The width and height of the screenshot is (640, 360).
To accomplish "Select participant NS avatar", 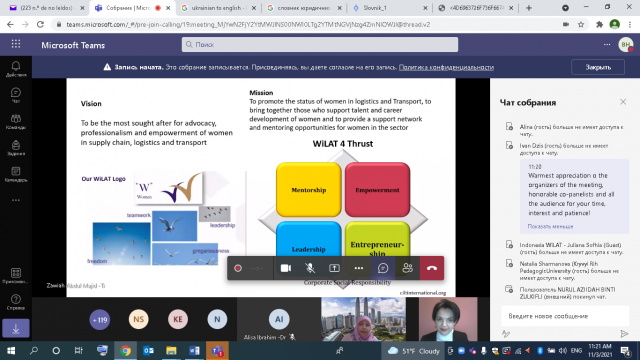I will click(139, 319).
